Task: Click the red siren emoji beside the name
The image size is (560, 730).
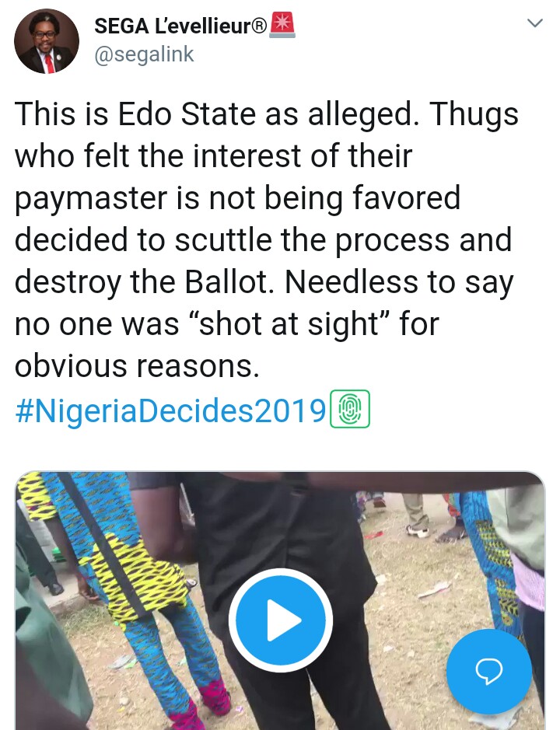Action: 282,26
